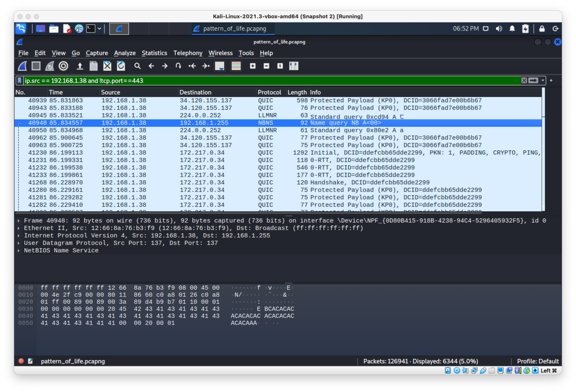Go forward in packet history
Viewport: 576px width, 392px height.
pyautogui.click(x=165, y=66)
